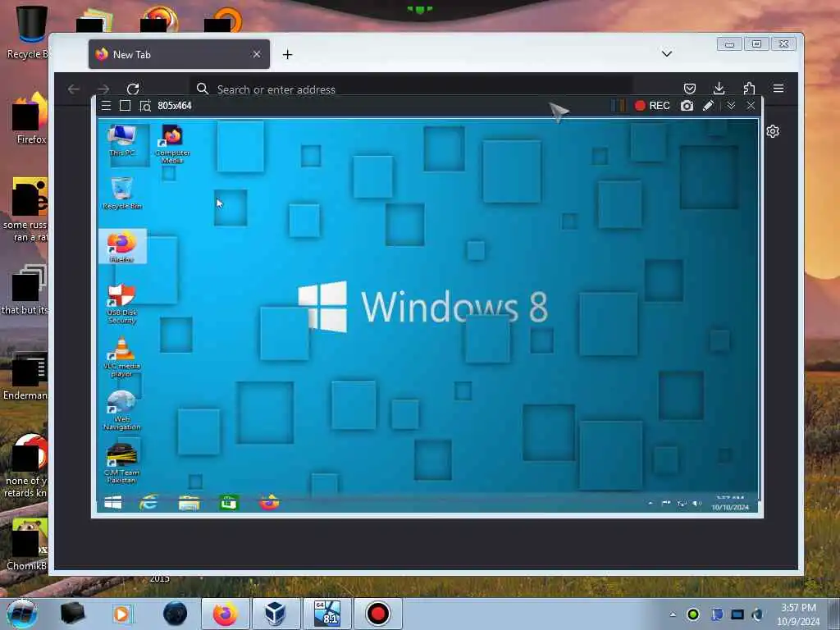Click the 805x464 recording size label
Viewport: 840px width, 630px height.
coord(175,106)
